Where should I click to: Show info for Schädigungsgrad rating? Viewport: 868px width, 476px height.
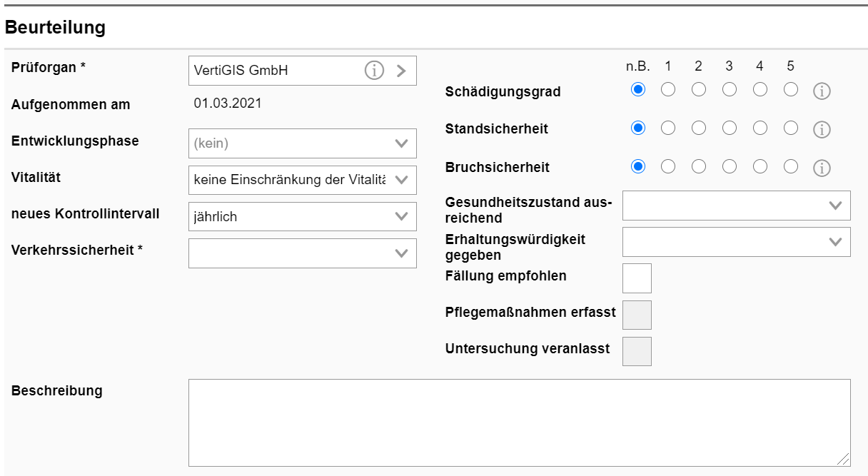822,91
